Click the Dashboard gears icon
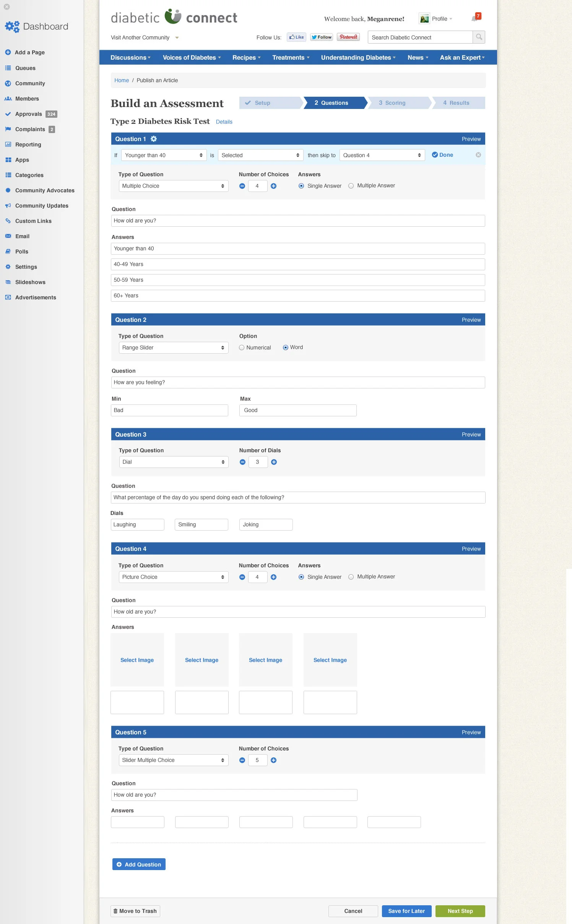This screenshot has width=572, height=924. [x=12, y=26]
